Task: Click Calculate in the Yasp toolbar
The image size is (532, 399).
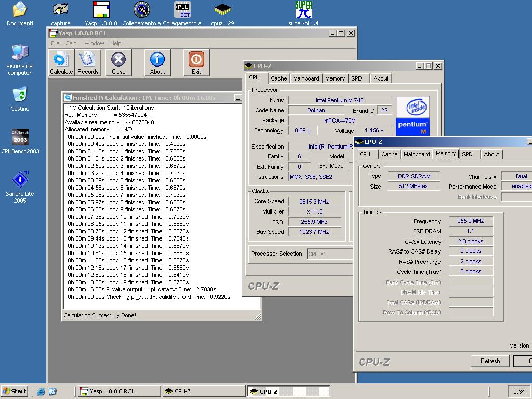Action: pyautogui.click(x=61, y=63)
